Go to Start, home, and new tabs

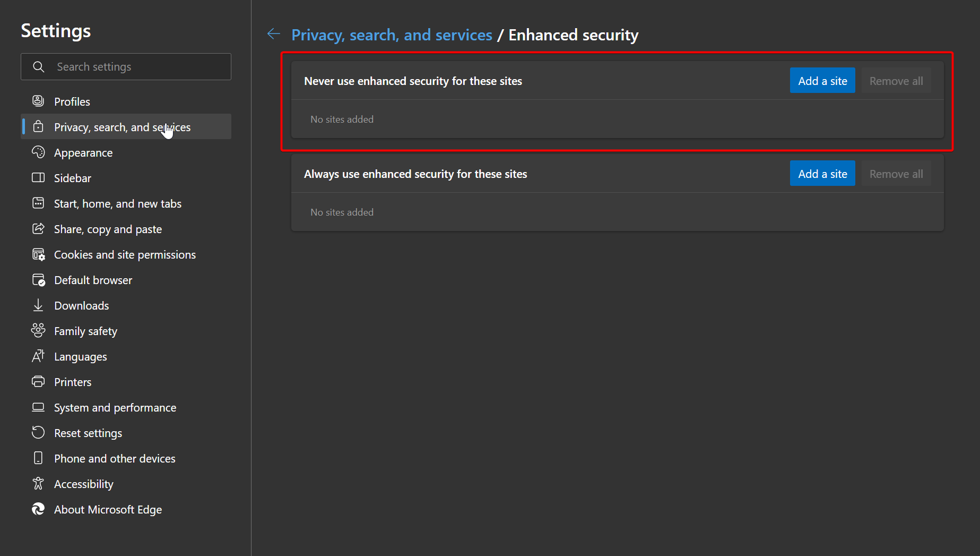[x=117, y=204]
